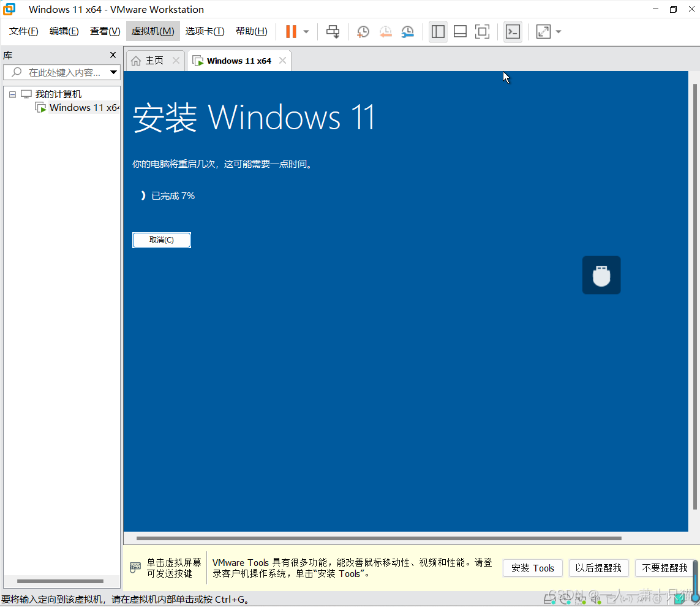Image resolution: width=700 pixels, height=607 pixels.
Task: Select the Windows 11 x64 tab
Action: 239,61
